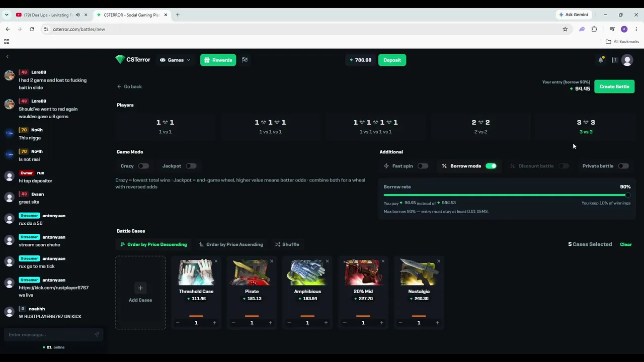Increase Threshold Case quantity

[214, 323]
